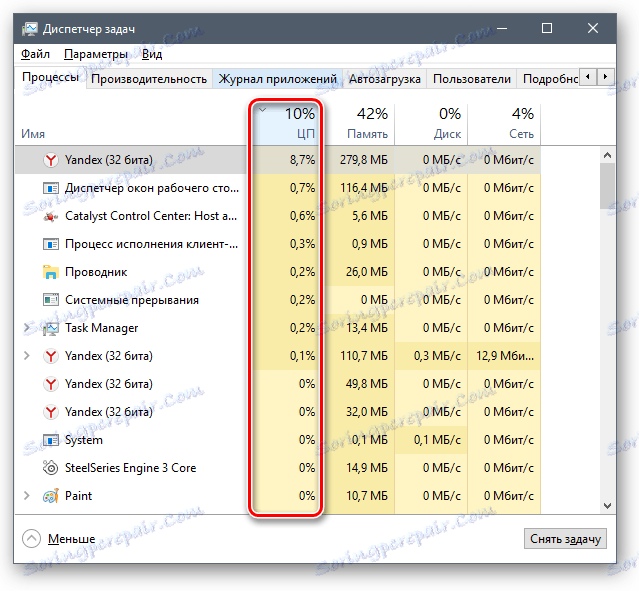Minimize the Диспетчер задач window
This screenshot has width=639, height=591.
502,28
